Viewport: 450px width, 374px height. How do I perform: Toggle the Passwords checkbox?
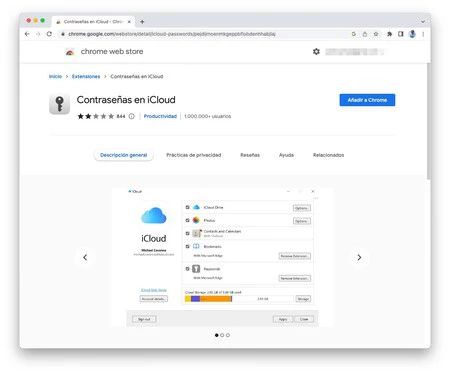click(x=187, y=269)
